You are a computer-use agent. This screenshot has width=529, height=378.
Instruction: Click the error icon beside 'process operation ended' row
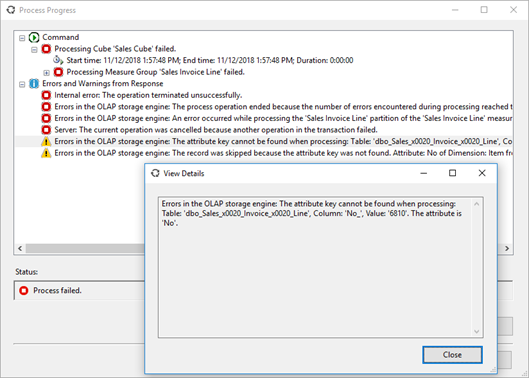tap(46, 107)
